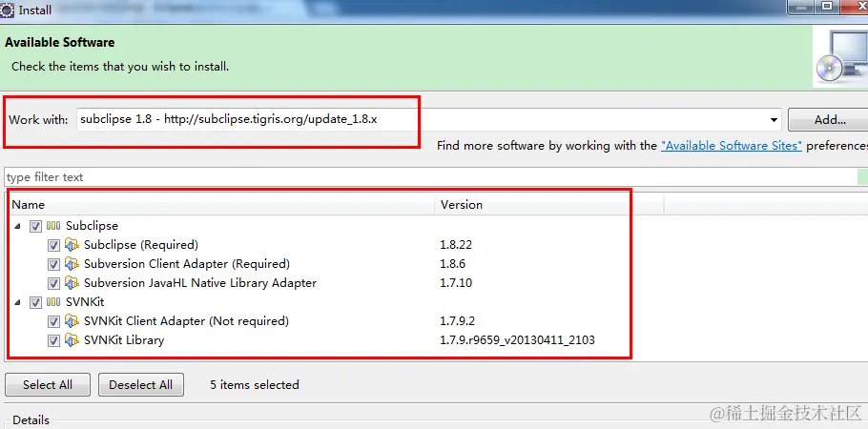Click the type filter text field
Screen dimensions: 868x429
[429, 177]
